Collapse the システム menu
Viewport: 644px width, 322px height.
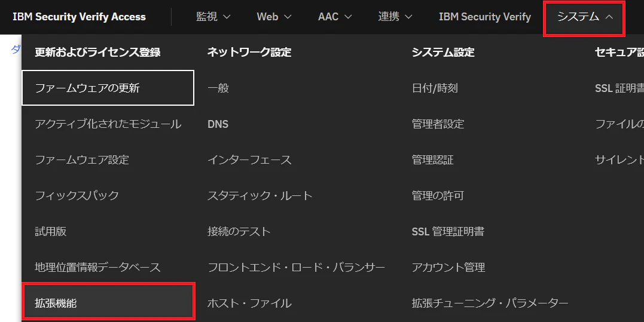(584, 17)
